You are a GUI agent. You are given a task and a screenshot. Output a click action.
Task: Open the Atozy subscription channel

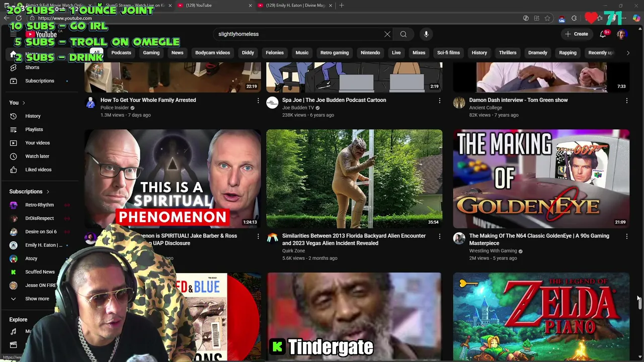[x=31, y=258]
